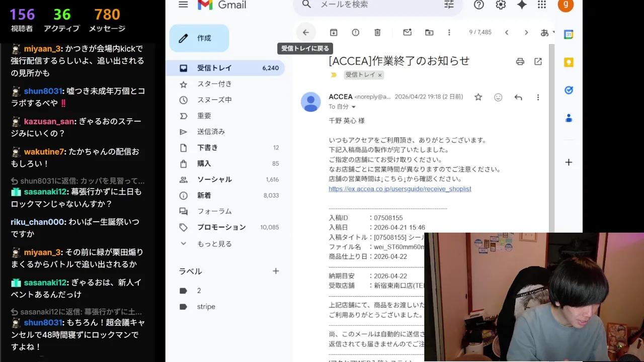
Task: Open ソーシャル social category
Action: pyautogui.click(x=225, y=179)
